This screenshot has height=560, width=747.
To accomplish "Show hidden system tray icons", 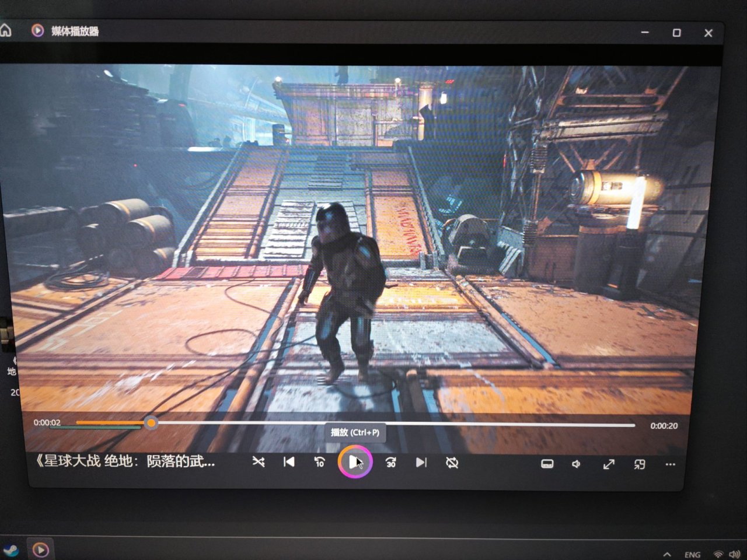I will click(667, 554).
